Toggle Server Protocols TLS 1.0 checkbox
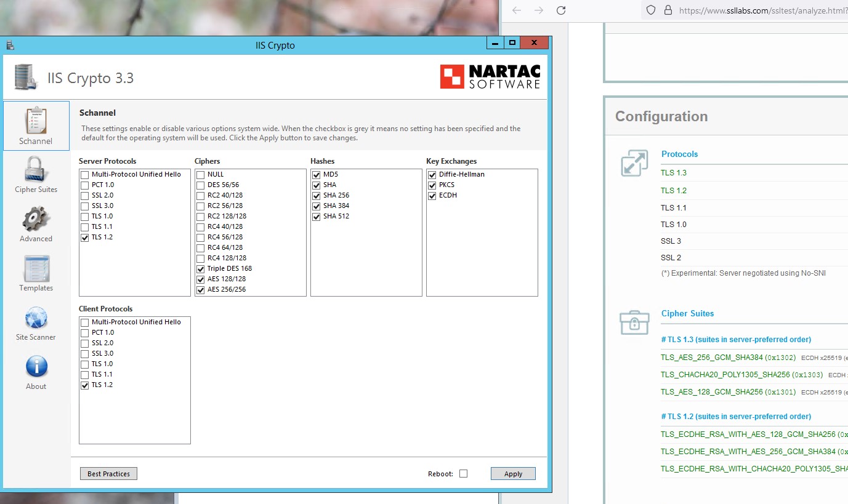 click(x=85, y=217)
